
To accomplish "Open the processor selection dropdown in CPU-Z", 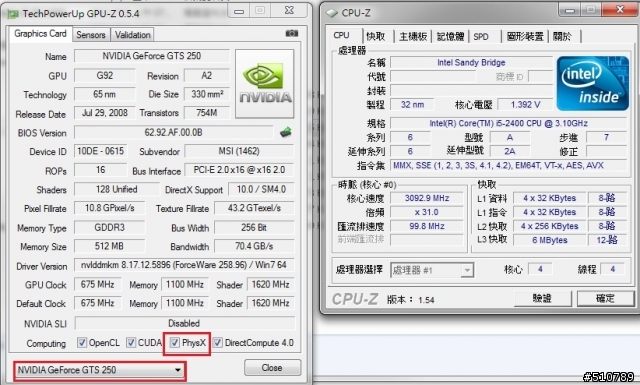I will [432, 270].
